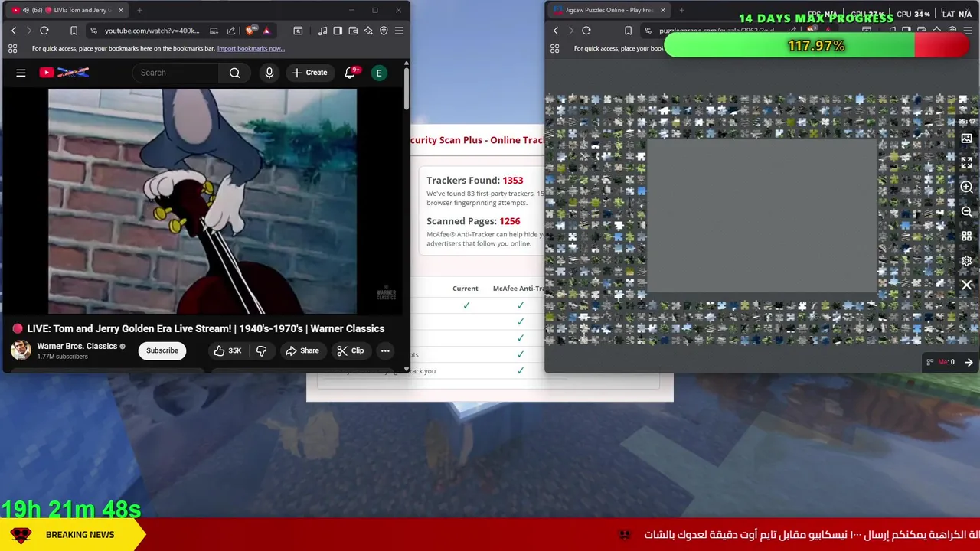Open YouTube notifications bell
The height and width of the screenshot is (551, 980).
(x=351, y=73)
